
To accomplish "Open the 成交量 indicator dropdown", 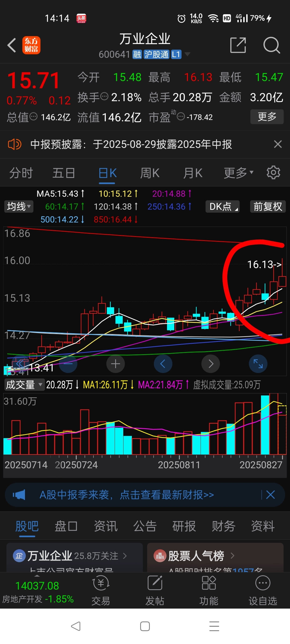I will (24, 385).
